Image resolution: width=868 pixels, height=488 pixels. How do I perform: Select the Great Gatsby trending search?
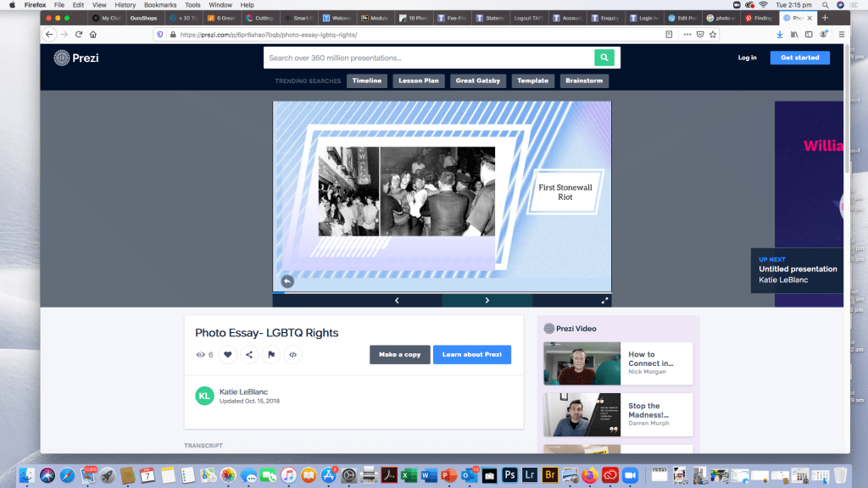pos(477,81)
